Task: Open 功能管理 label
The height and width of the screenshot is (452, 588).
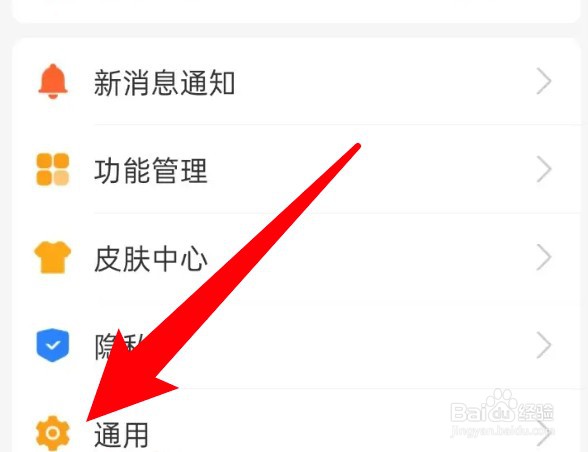Action: [150, 170]
